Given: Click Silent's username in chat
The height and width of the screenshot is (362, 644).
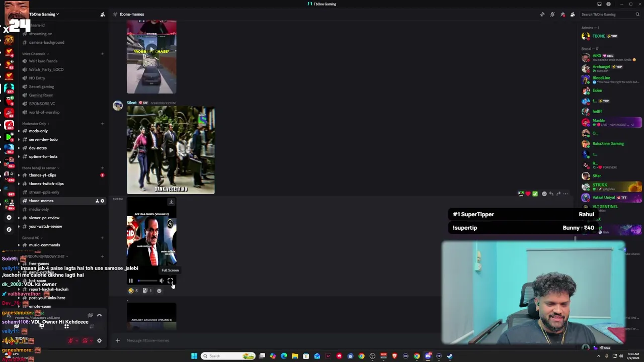Looking at the screenshot, I should 131,103.
